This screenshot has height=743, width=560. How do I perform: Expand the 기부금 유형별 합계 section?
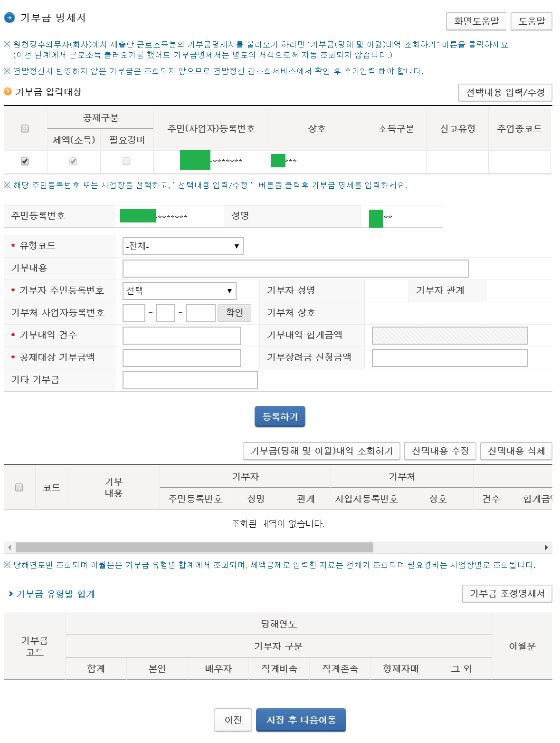click(x=51, y=594)
